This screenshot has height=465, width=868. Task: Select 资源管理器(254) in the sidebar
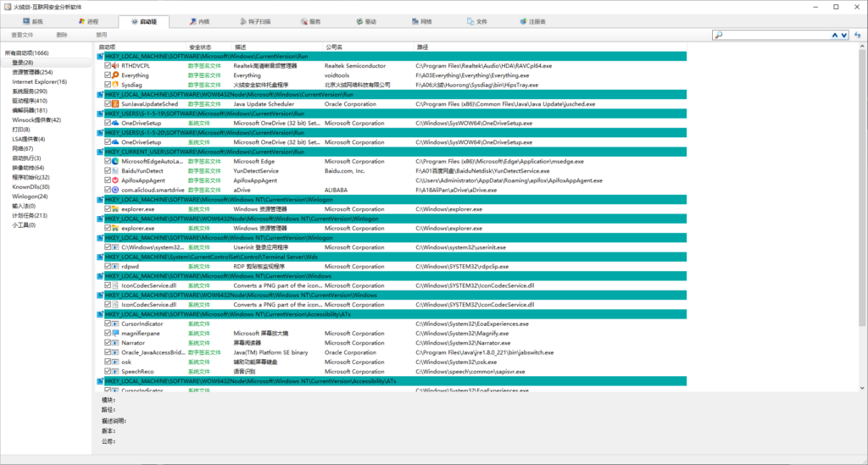[33, 73]
